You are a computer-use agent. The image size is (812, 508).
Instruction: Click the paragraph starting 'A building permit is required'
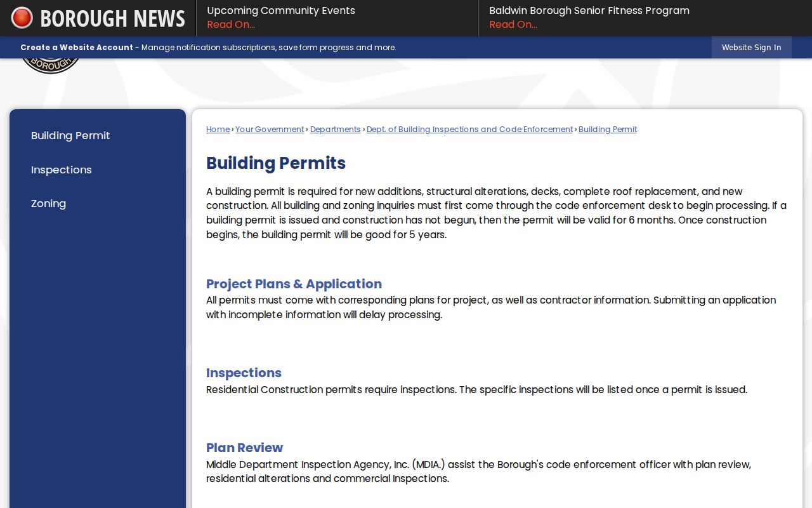click(x=496, y=213)
